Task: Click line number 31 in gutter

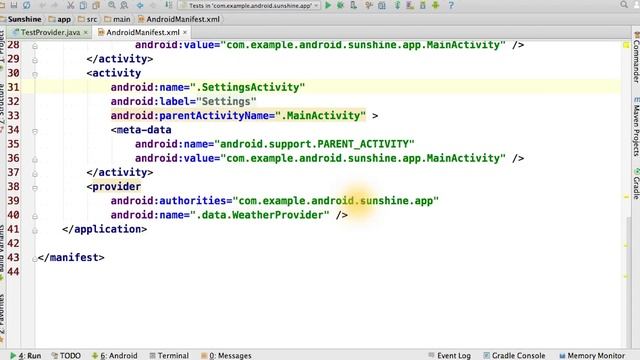Action: (13, 87)
